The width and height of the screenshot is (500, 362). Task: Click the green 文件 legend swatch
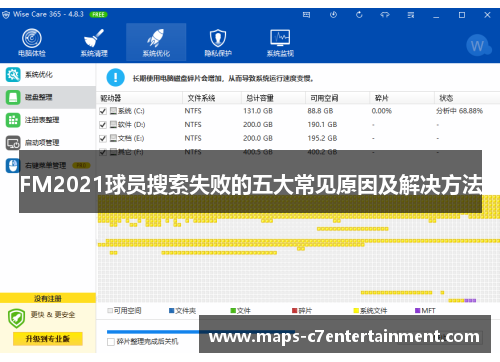click(x=233, y=311)
